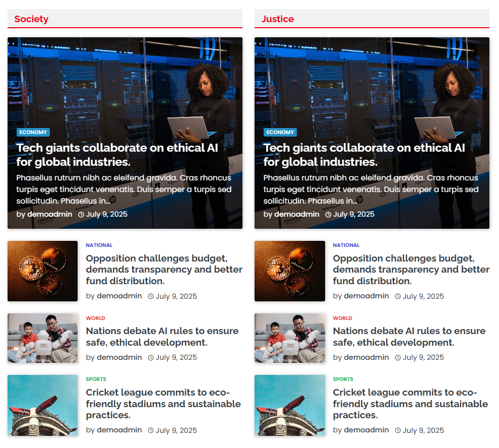Click demoadmin under Justice Cricket league article
Image resolution: width=499 pixels, height=448 pixels.
tap(366, 430)
